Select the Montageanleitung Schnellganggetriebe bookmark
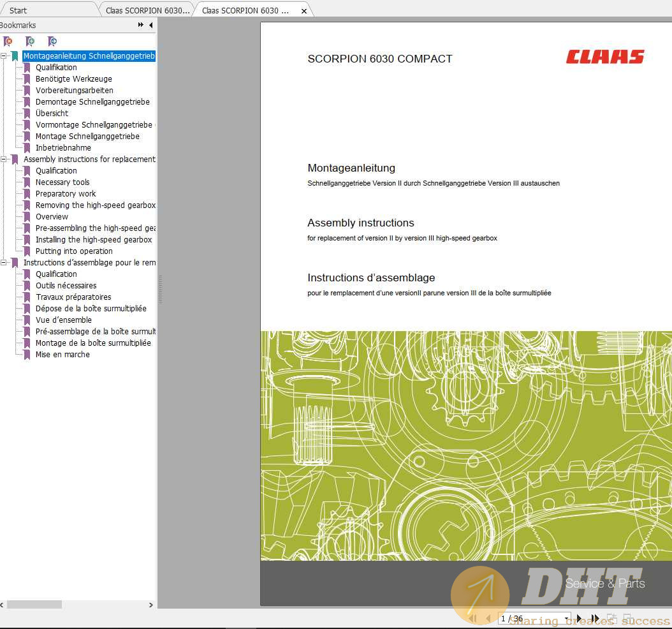672x629 pixels. click(89, 56)
